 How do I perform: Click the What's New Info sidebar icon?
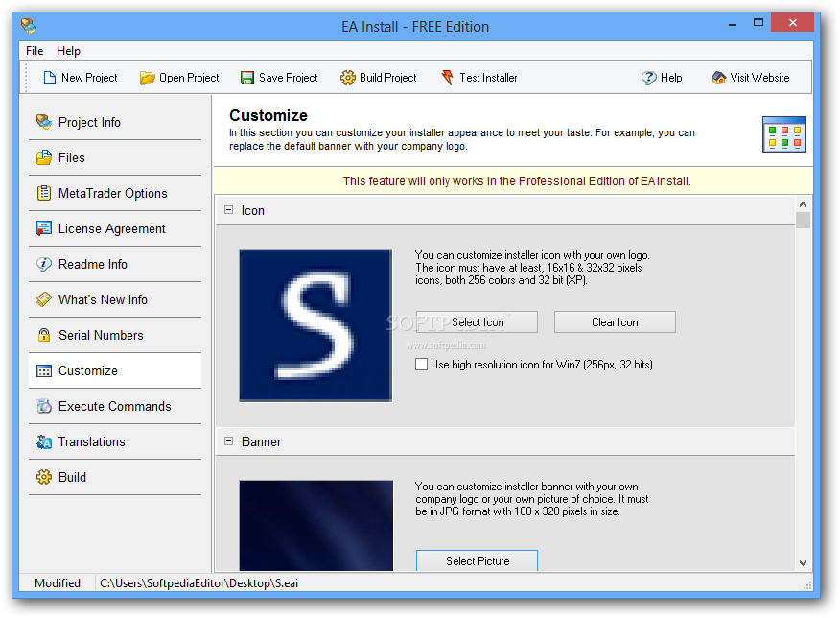[44, 299]
